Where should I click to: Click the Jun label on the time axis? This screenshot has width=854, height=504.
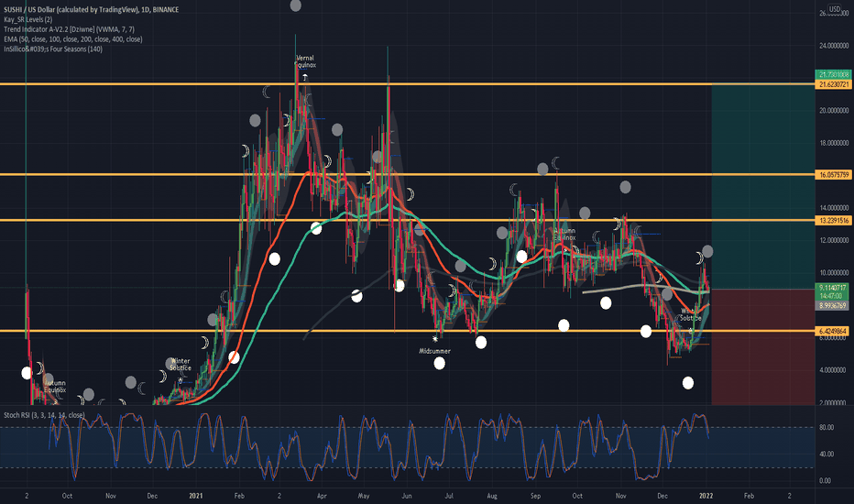click(406, 496)
